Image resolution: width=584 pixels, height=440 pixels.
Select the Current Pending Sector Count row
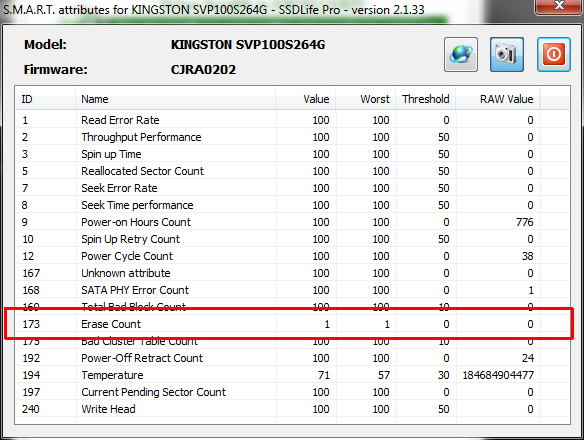coord(292,392)
